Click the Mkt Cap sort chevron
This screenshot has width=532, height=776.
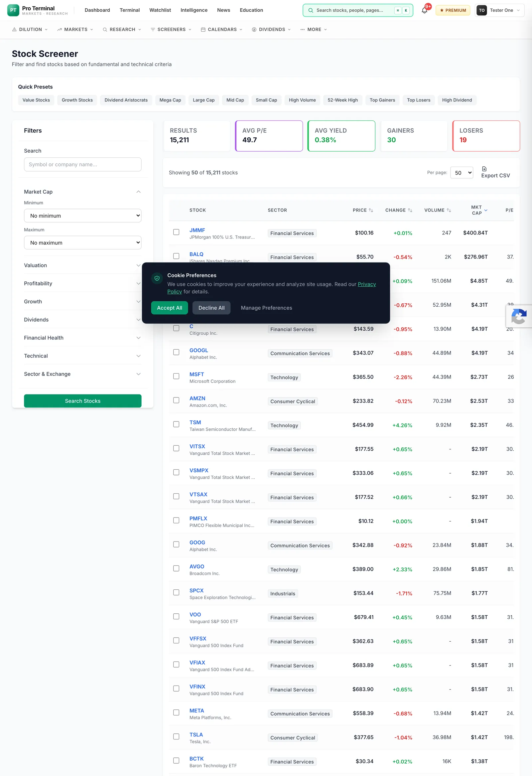click(x=485, y=210)
